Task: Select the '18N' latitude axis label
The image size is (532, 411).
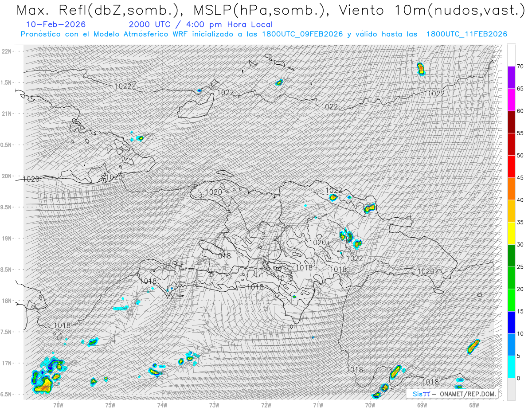Action: (x=7, y=301)
